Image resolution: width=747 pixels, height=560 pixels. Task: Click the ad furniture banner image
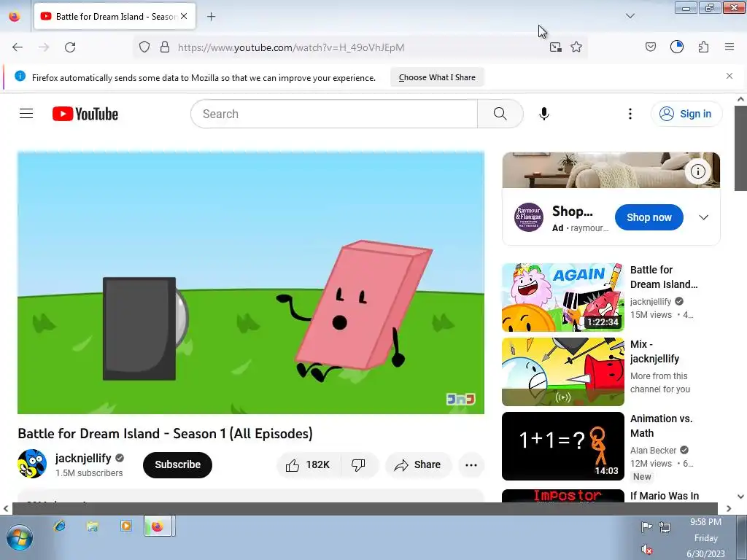coord(611,170)
